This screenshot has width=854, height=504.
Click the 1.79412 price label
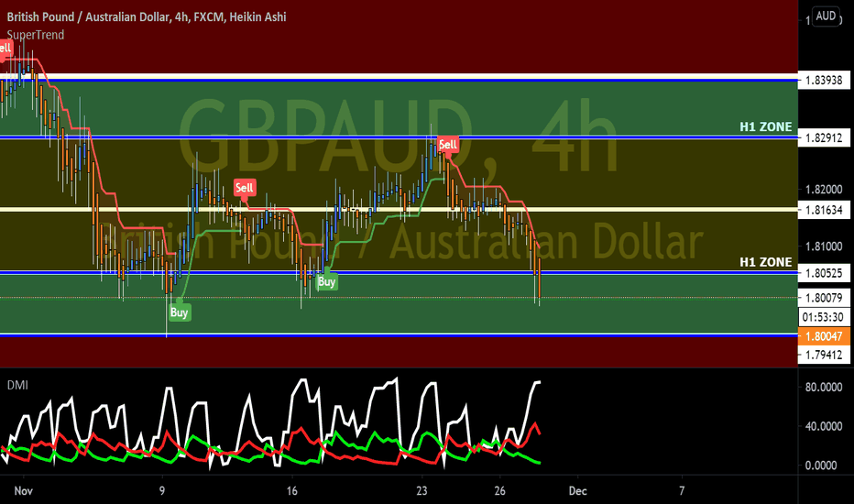[824, 356]
